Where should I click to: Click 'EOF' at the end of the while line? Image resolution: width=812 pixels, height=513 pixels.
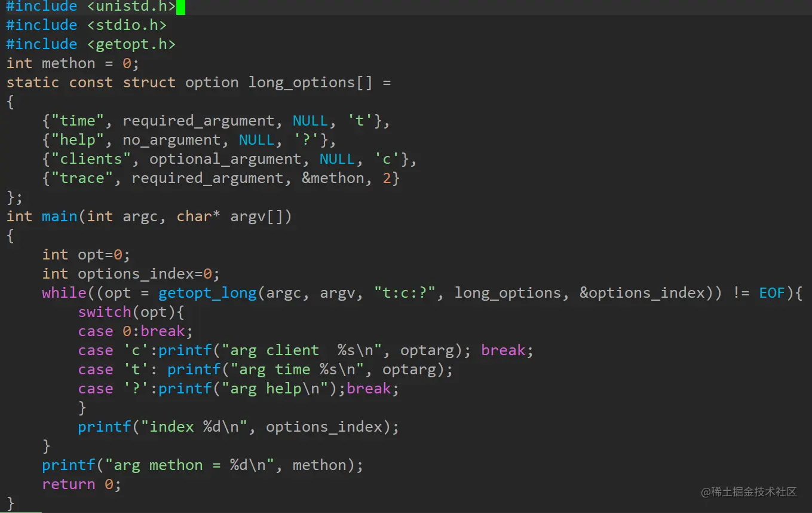pyautogui.click(x=772, y=293)
